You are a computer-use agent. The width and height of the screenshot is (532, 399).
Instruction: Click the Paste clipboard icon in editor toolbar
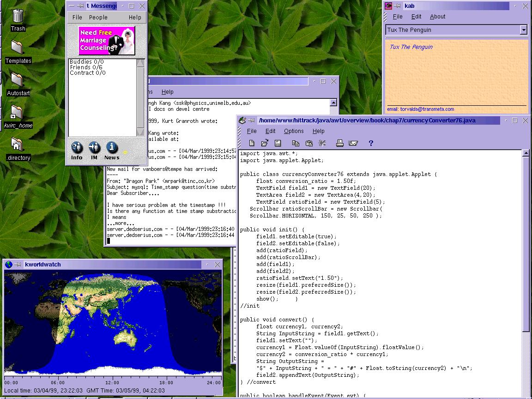point(309,143)
